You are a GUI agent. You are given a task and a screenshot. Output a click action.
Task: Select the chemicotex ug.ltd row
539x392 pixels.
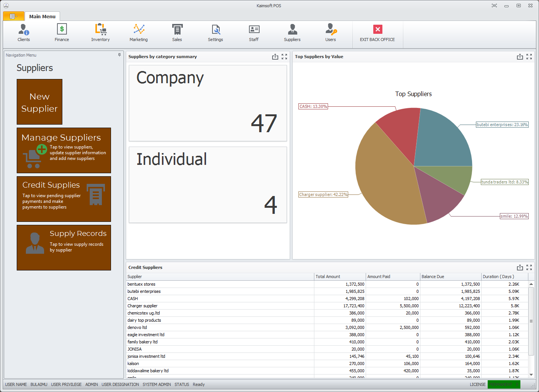(327, 313)
